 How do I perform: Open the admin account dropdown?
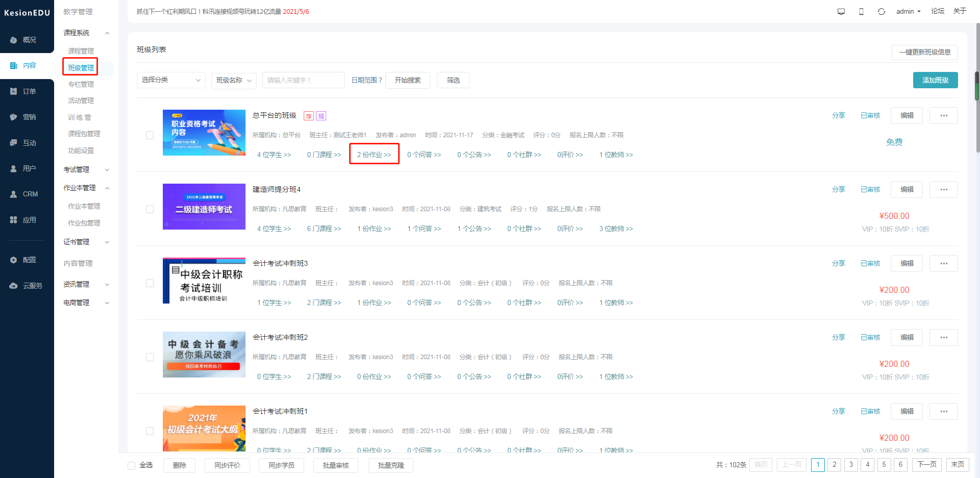(909, 11)
